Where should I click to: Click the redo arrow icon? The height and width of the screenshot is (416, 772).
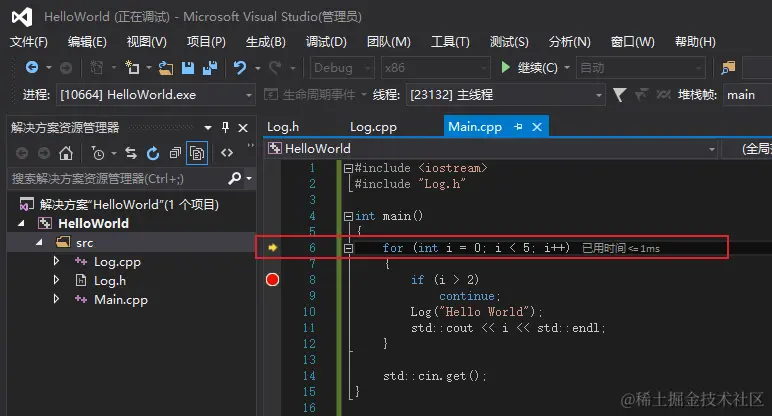point(275,67)
